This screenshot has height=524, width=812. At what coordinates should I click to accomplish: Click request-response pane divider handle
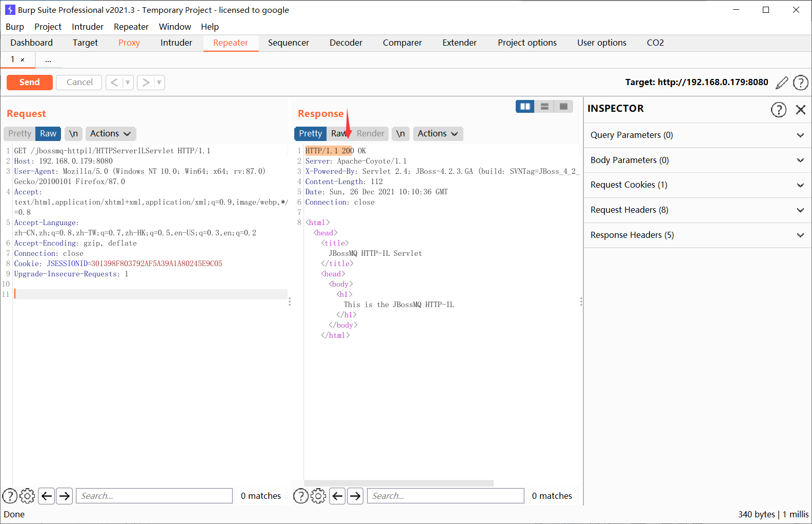pos(290,301)
